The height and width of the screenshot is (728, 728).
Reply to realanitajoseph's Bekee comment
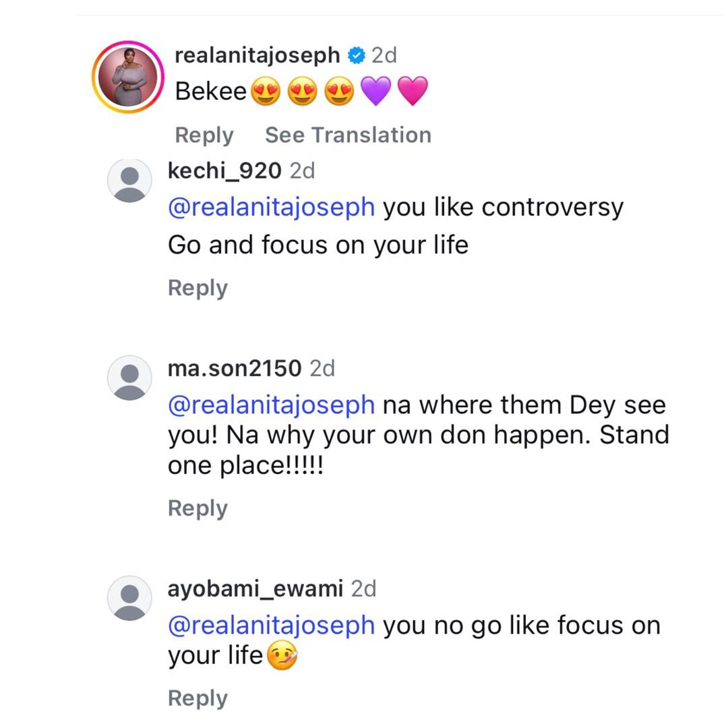(204, 135)
